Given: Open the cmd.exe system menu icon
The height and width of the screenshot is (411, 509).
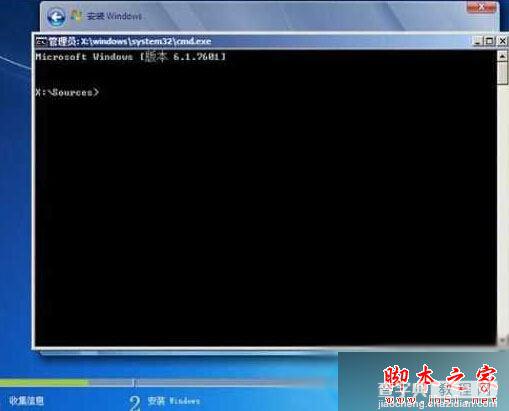Looking at the screenshot, I should click(41, 41).
